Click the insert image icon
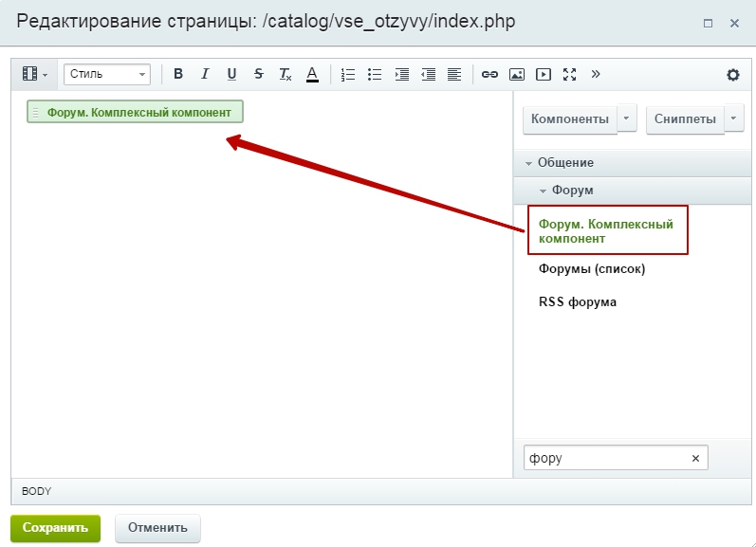756x547 pixels. [516, 74]
